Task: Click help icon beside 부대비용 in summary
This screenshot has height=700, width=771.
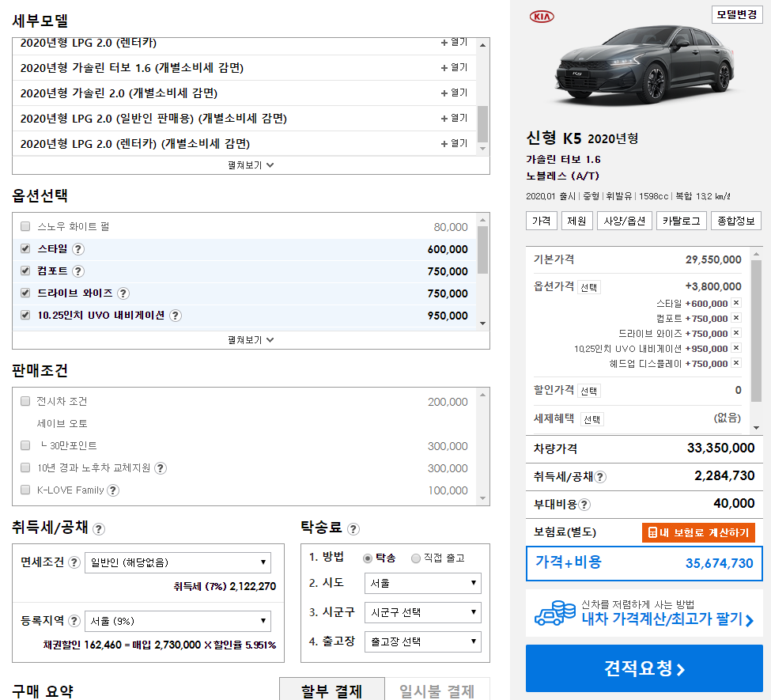Action: 584,504
